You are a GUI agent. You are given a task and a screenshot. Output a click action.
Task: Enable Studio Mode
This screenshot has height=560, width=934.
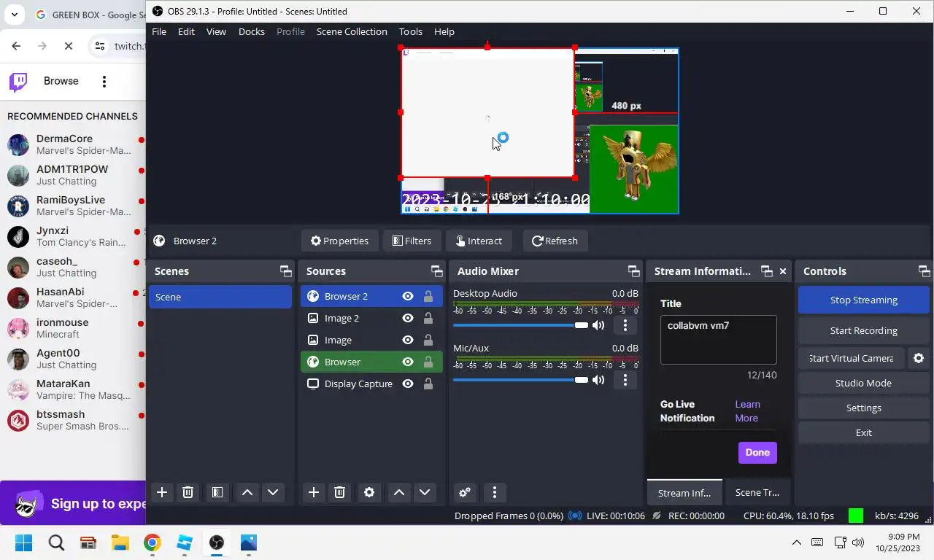click(864, 383)
